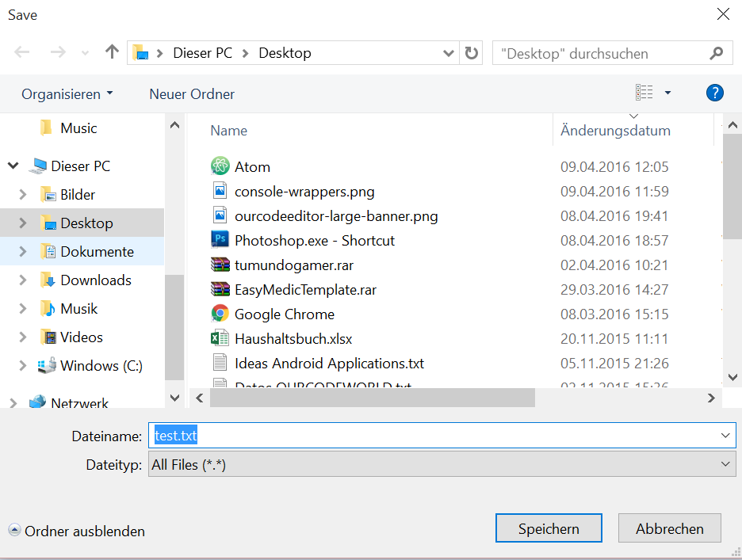The image size is (742, 560).
Task: Click the search magnifier icon
Action: tap(717, 53)
